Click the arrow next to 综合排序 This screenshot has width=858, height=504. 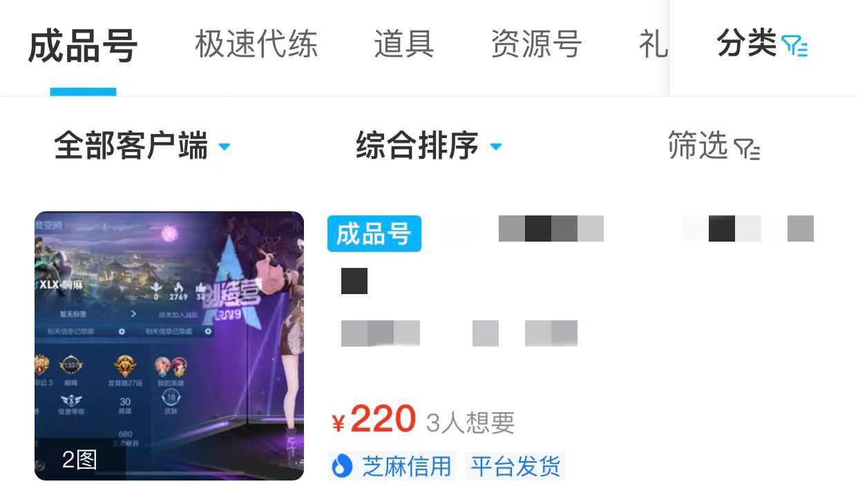tap(495, 147)
